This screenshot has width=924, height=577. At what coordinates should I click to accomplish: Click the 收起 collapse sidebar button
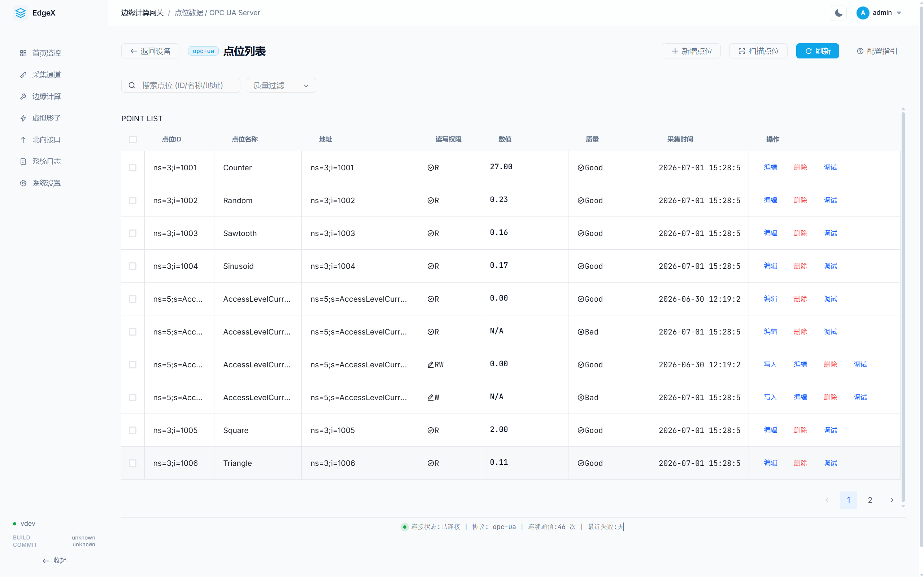pos(54,560)
